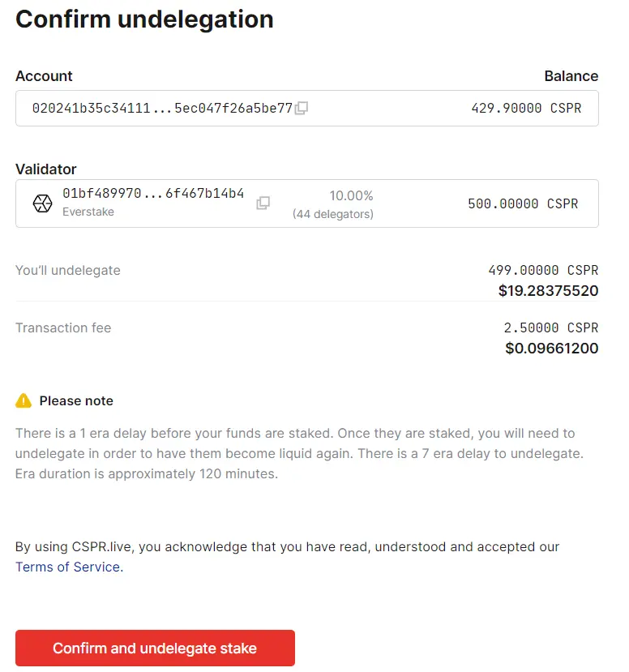
Task: Copy the account public key
Action: tap(301, 108)
